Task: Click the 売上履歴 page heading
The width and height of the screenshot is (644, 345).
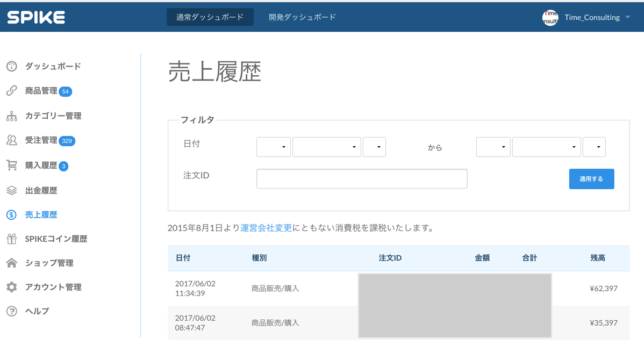Action: point(215,72)
